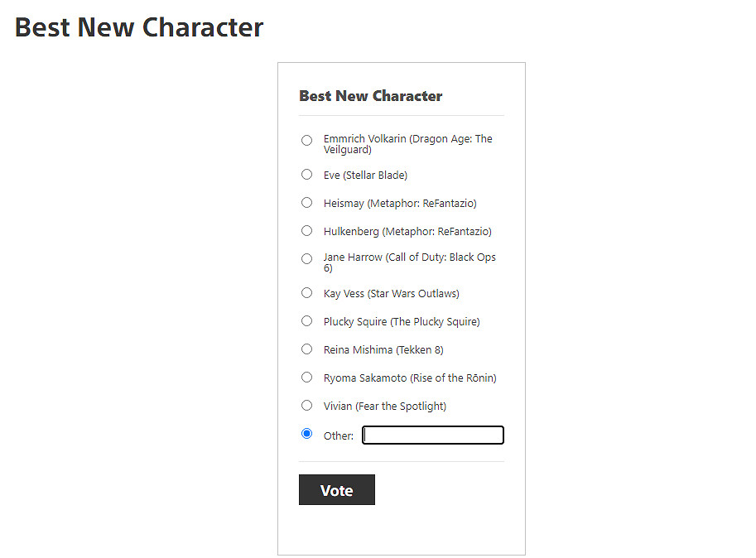Click the "Star Wars Outlaws" label text

click(391, 294)
